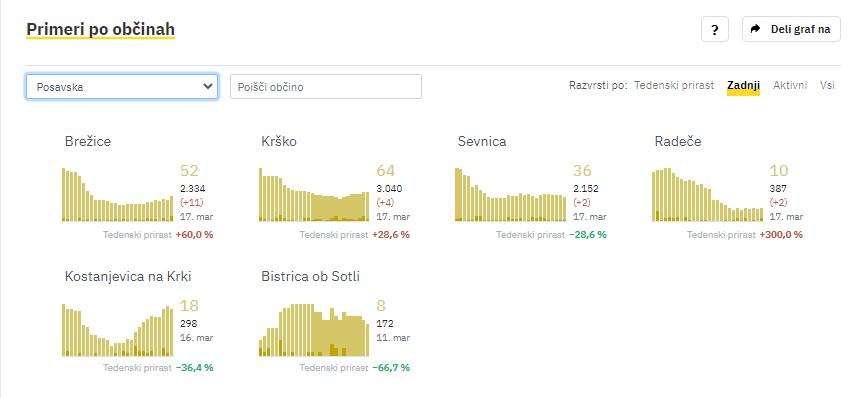This screenshot has width=864, height=398.
Task: Click the question mark help button
Action: pos(715,29)
